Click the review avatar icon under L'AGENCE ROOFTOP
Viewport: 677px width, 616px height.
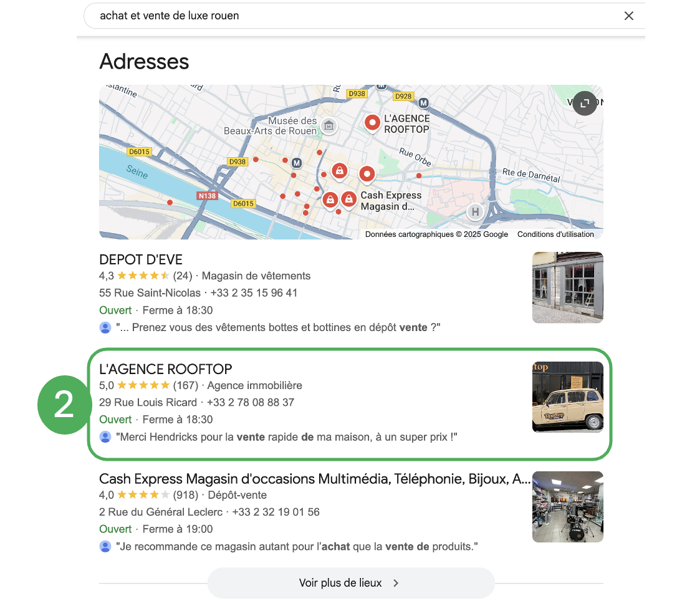point(105,437)
